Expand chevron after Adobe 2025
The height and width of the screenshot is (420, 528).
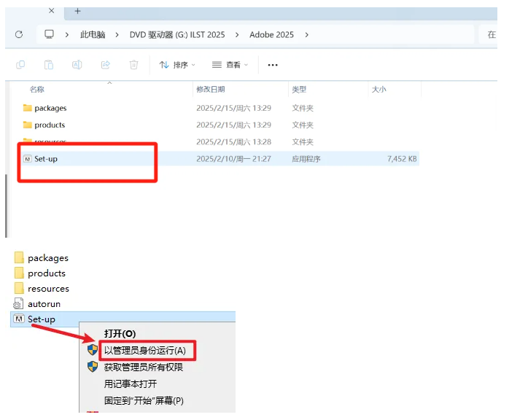306,35
